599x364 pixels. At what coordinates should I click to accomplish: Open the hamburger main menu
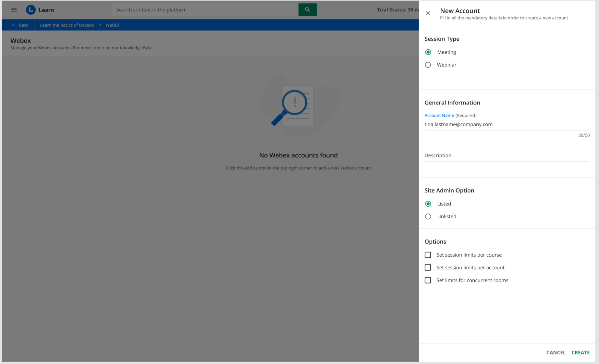tap(14, 10)
